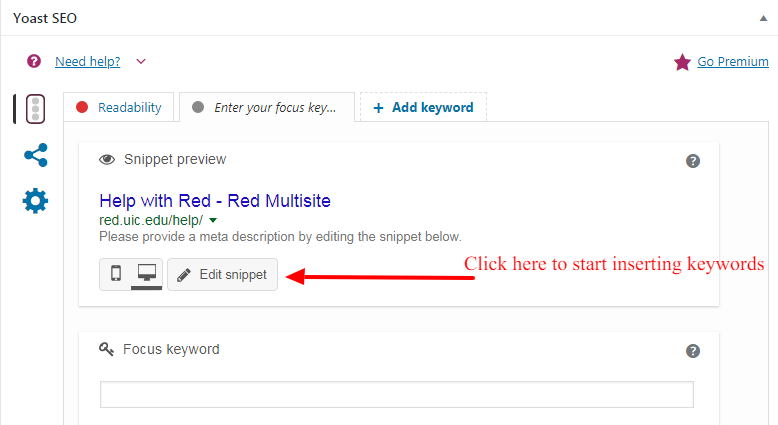Select the traffic light content optimization icon
This screenshot has height=425, width=778.
point(35,109)
